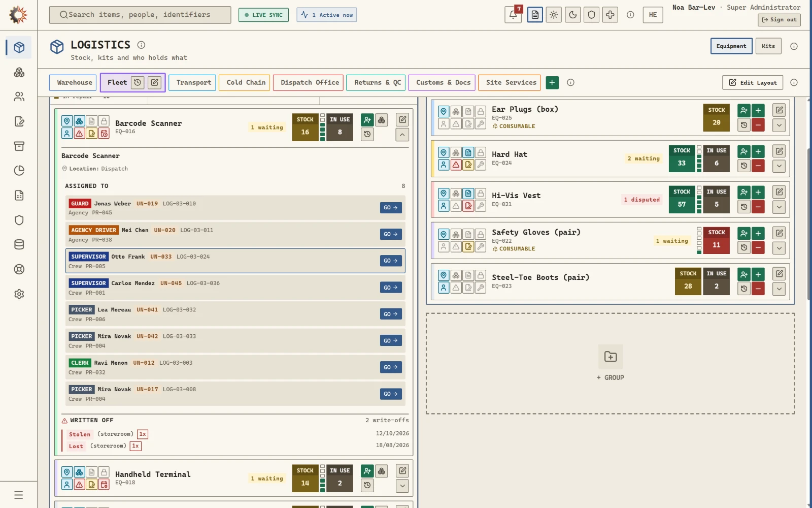Open settings gear in the left sidebar
Image resolution: width=812 pixels, height=508 pixels.
pos(19,294)
